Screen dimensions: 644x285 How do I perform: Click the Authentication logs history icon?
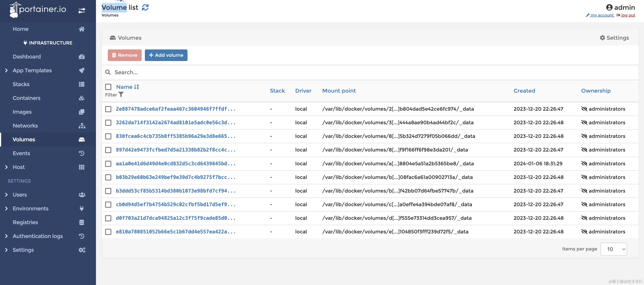click(x=82, y=236)
